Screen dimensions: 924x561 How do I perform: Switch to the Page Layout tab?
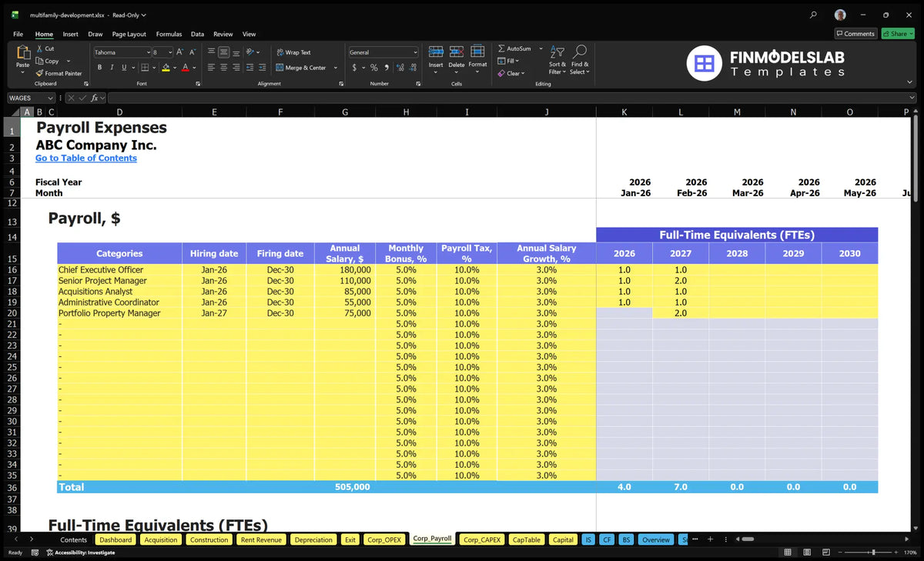pyautogui.click(x=129, y=34)
